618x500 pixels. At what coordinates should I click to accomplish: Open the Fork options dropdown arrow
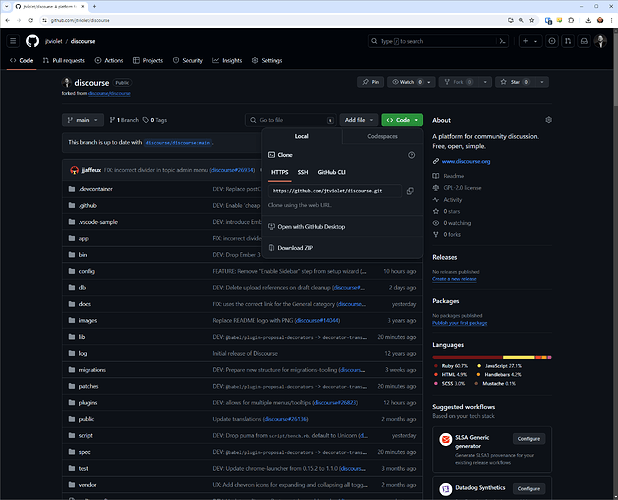click(485, 82)
